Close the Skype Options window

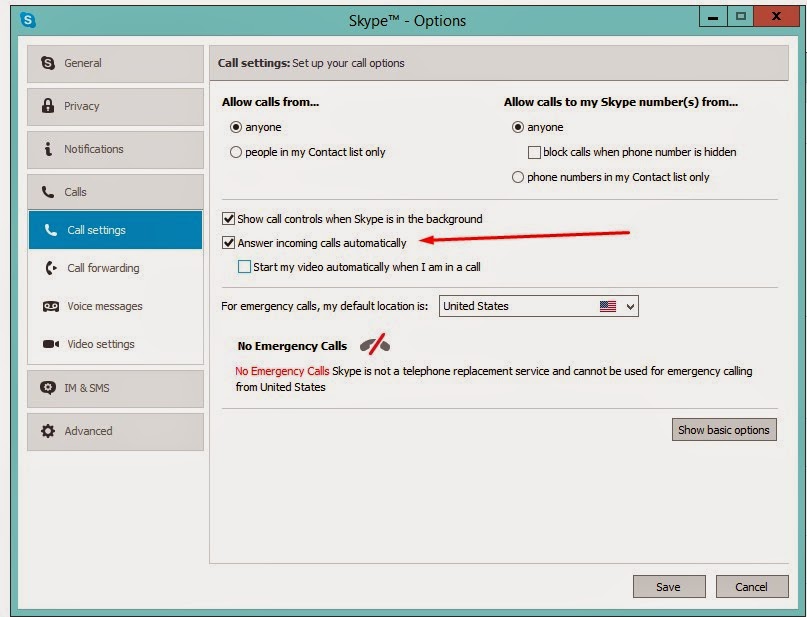click(x=776, y=17)
